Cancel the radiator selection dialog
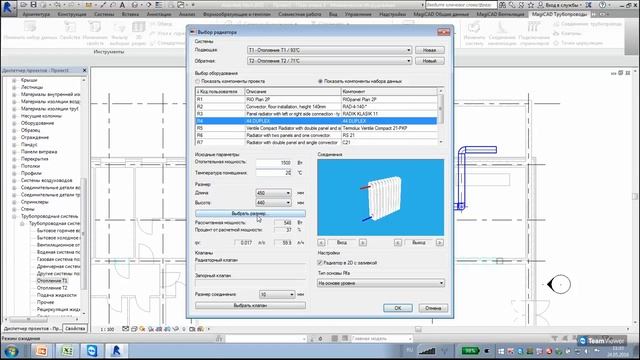This screenshot has width=640, height=360. [x=433, y=308]
